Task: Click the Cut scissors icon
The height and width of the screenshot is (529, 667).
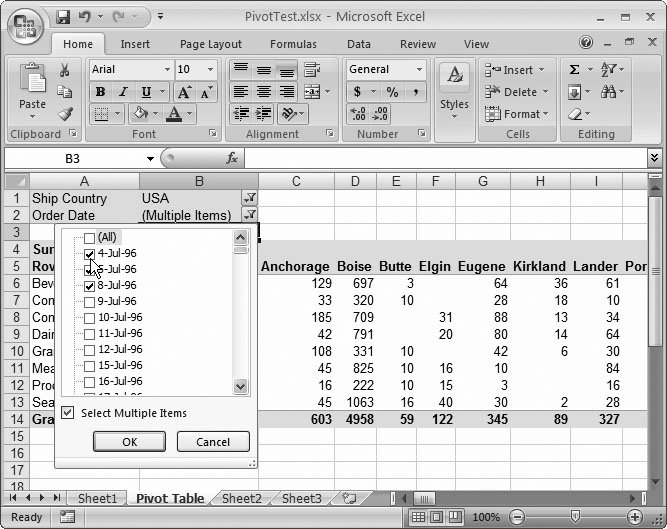Action: pos(65,70)
